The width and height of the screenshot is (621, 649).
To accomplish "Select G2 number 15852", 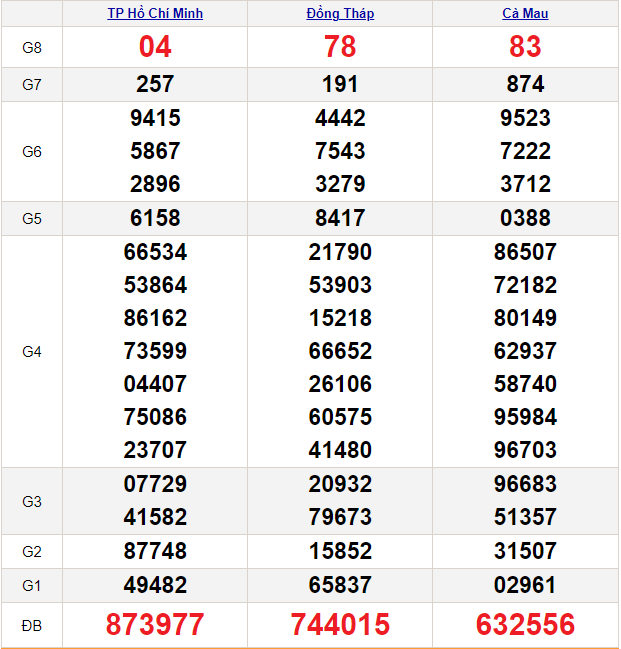I will point(340,551).
